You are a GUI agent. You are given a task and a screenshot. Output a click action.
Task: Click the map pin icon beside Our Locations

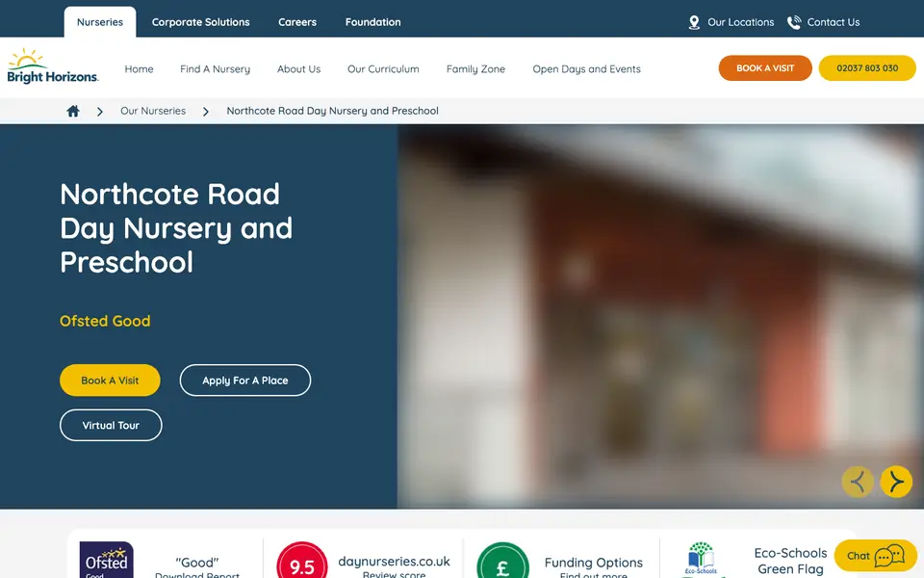[694, 22]
